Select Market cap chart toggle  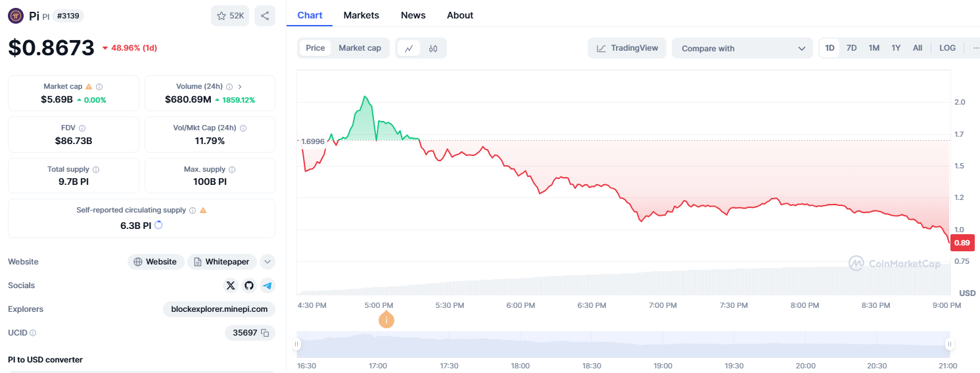(x=360, y=48)
